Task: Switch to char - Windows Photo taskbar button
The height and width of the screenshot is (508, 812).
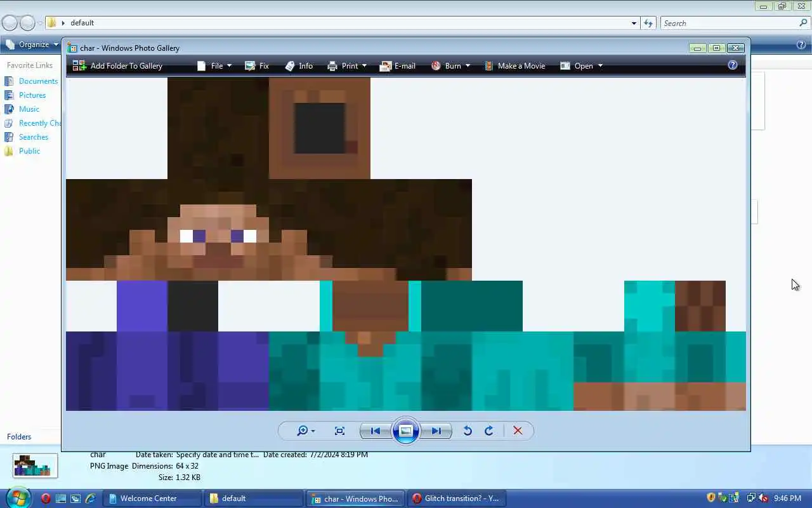Action: pyautogui.click(x=355, y=498)
